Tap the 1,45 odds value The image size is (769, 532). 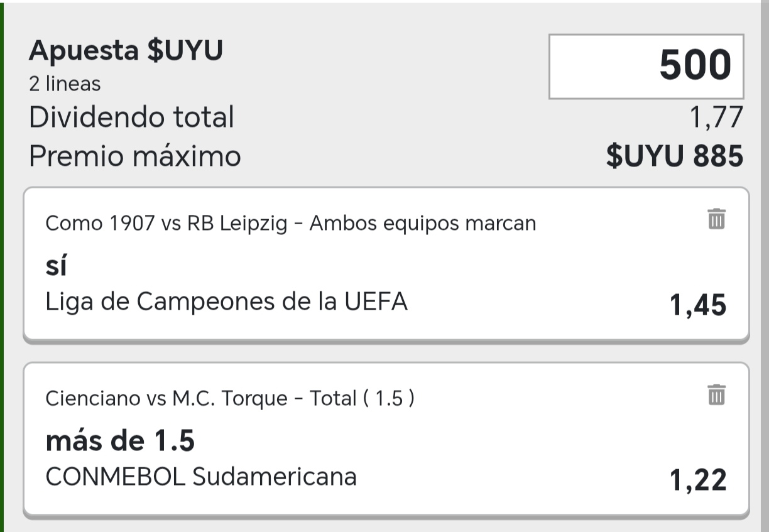tap(698, 306)
